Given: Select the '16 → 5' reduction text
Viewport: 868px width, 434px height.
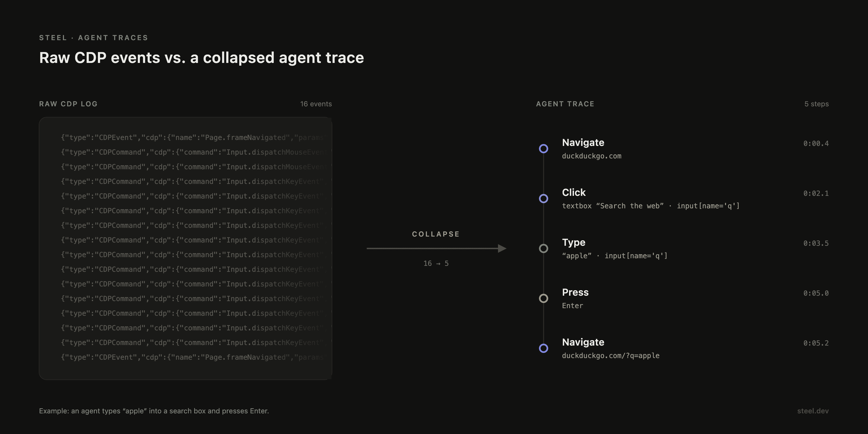Looking at the screenshot, I should (x=436, y=263).
